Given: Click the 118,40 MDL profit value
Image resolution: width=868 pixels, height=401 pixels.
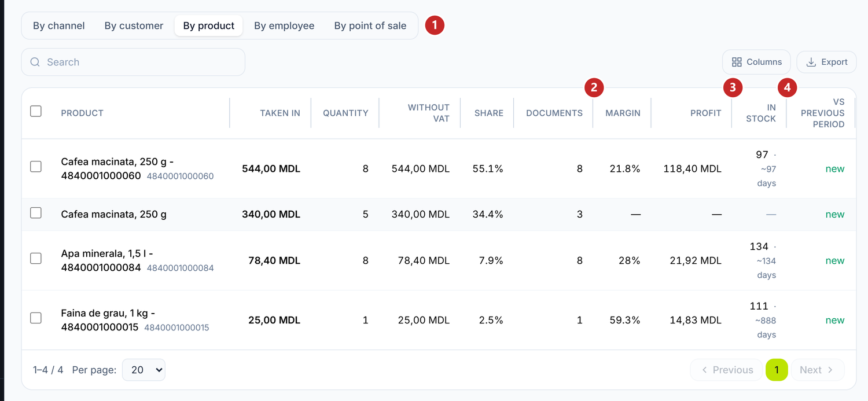Looking at the screenshot, I should coord(693,168).
